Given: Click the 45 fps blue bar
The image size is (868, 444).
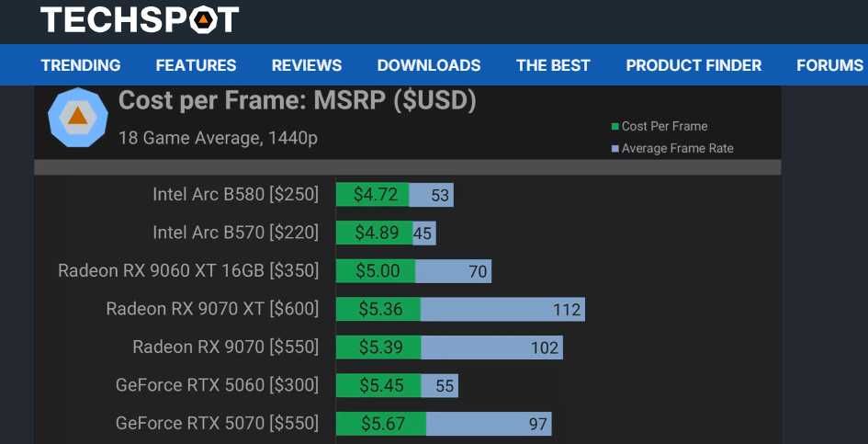Looking at the screenshot, I should pos(424,233).
